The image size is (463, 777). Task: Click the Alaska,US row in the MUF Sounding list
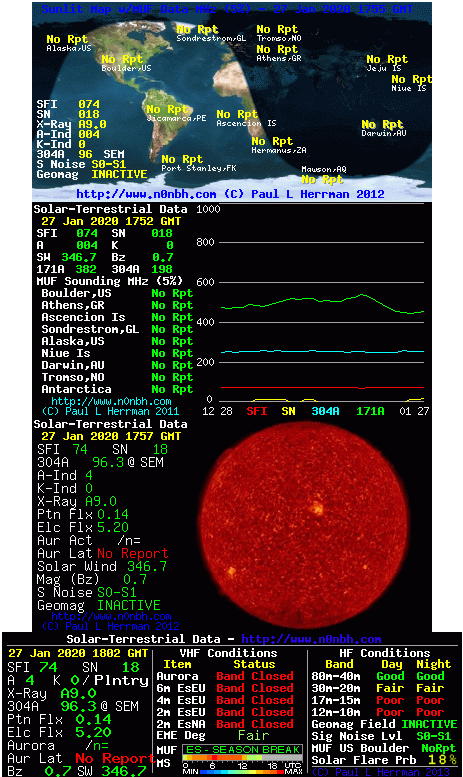coord(117,341)
